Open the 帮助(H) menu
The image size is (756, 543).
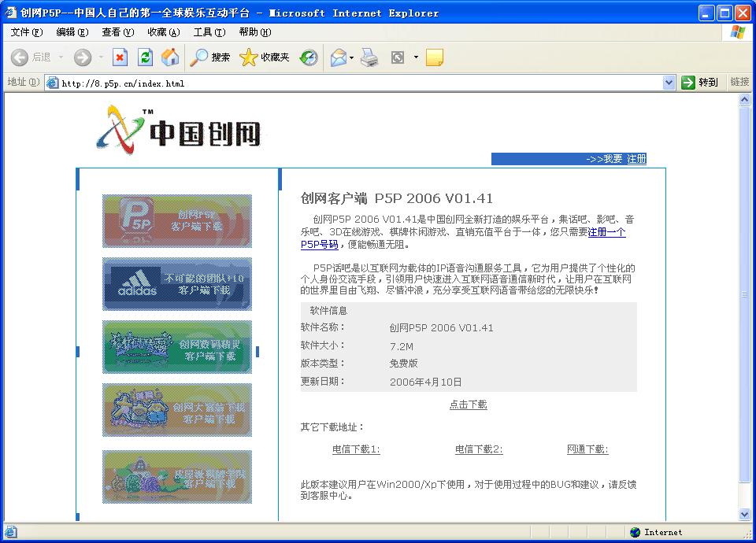pos(255,32)
